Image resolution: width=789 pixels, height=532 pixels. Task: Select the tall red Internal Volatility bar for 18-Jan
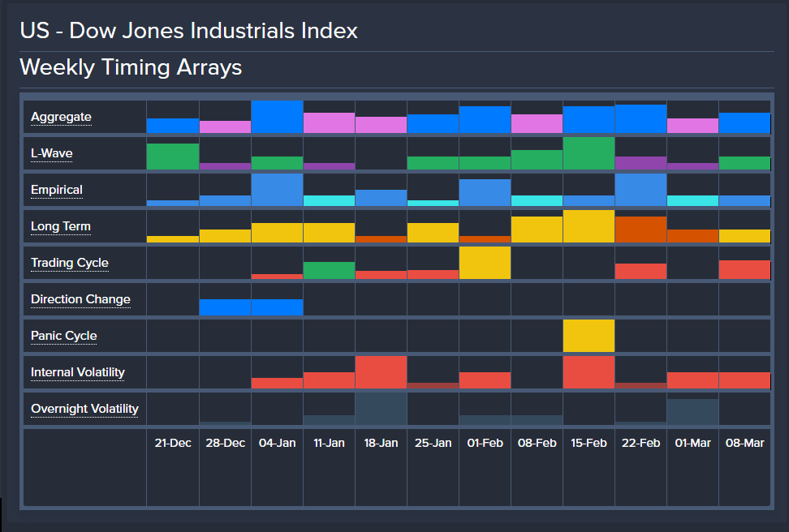tap(381, 372)
